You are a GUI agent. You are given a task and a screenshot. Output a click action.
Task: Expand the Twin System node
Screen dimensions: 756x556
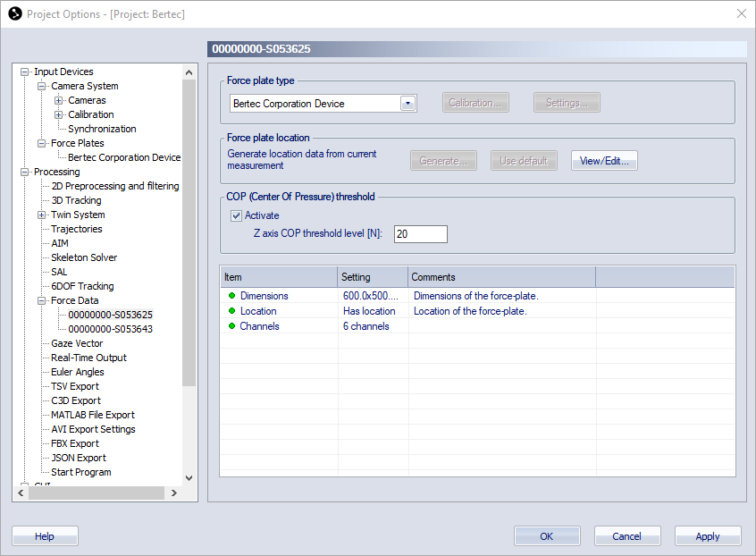(42, 215)
